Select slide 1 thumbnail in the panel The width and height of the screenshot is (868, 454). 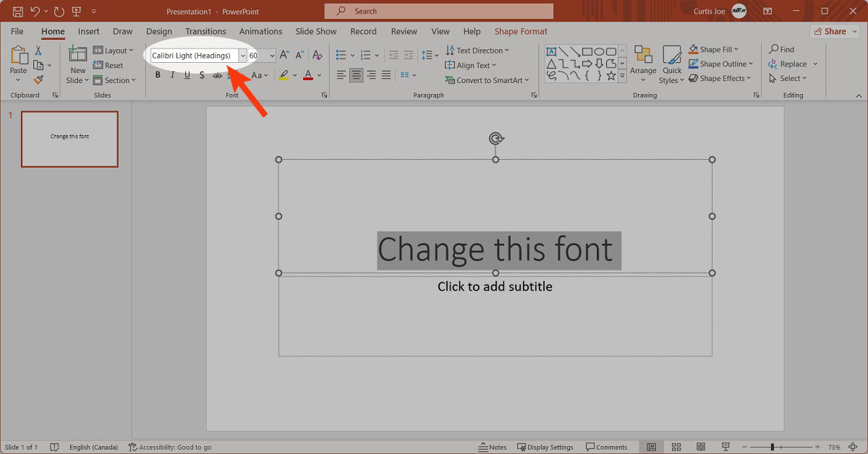(x=69, y=139)
